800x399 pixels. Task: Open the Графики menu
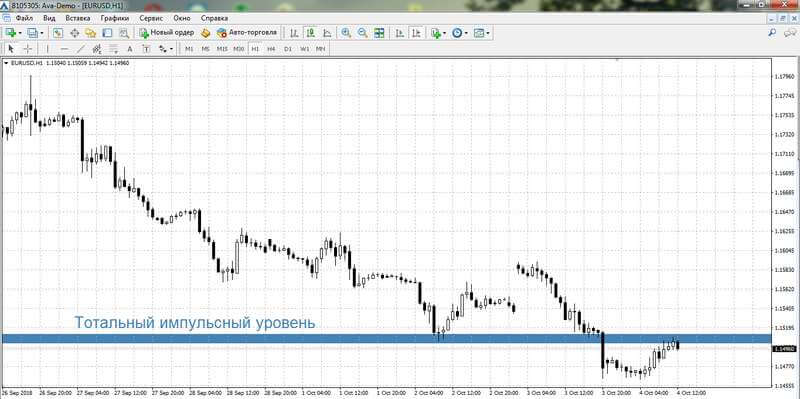coord(115,18)
